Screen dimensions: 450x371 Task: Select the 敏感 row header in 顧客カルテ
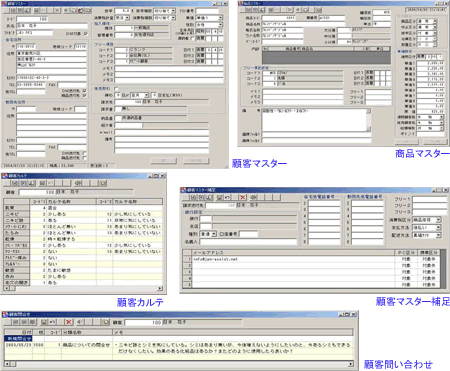(x=17, y=270)
